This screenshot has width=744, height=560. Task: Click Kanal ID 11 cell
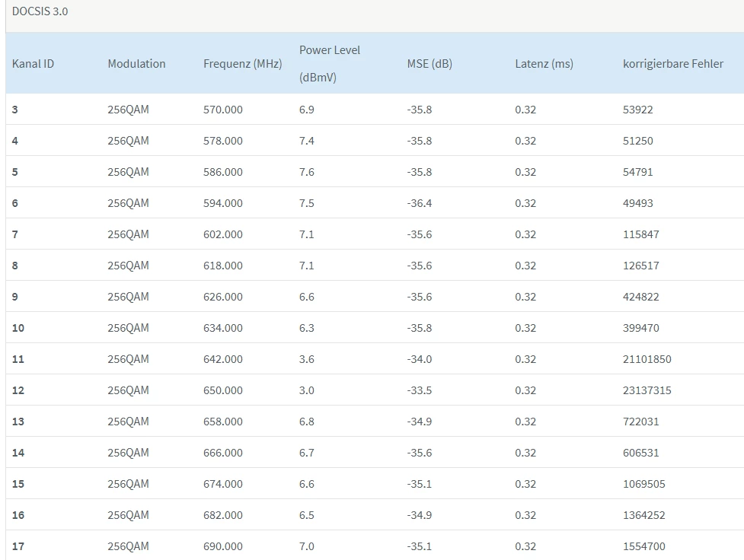18,359
